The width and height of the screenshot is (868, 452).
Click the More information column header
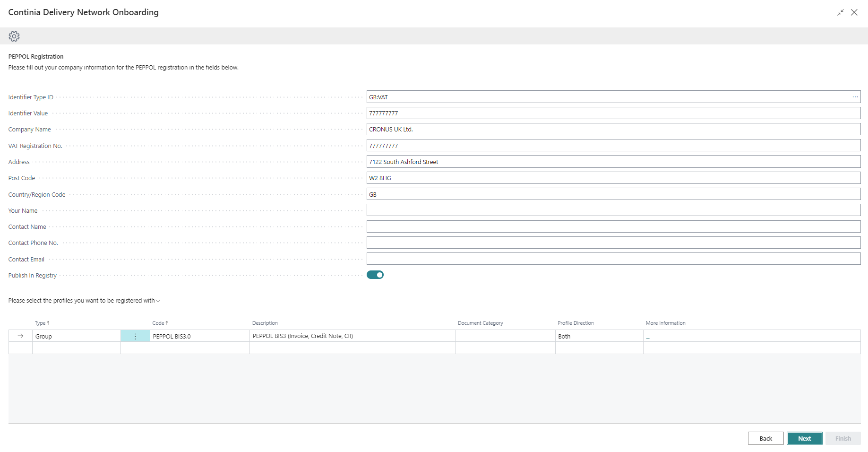(666, 323)
